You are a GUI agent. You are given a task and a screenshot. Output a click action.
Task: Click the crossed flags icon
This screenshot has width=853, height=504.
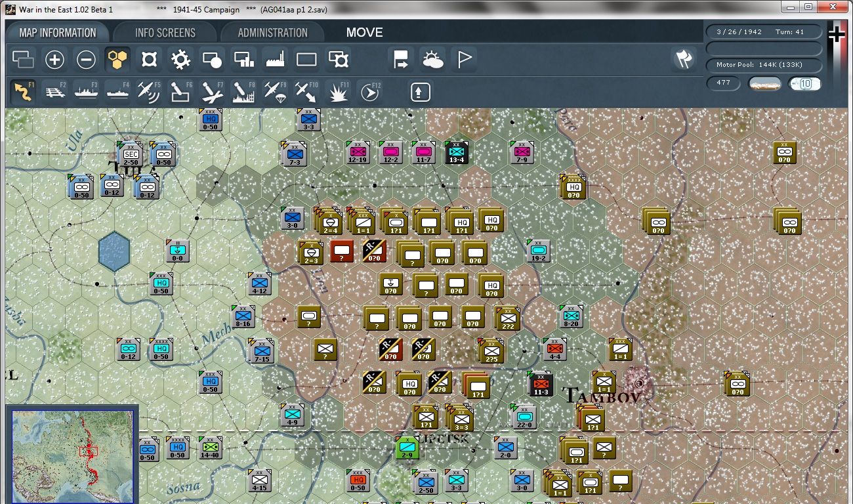684,60
